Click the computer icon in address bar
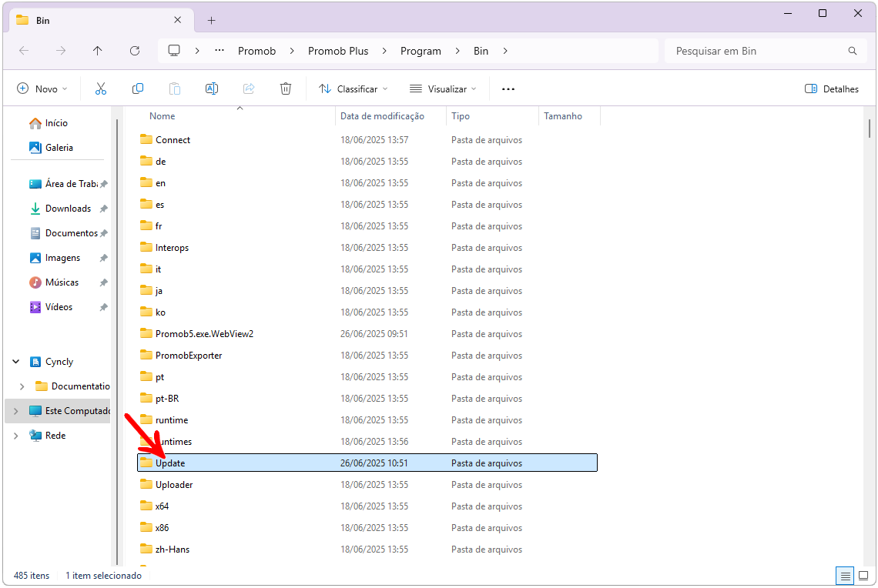The width and height of the screenshot is (878, 588). tap(174, 50)
